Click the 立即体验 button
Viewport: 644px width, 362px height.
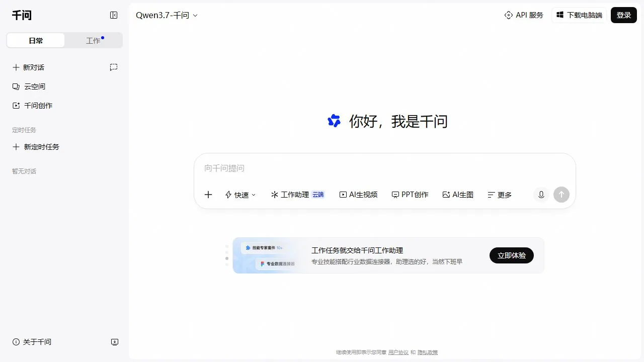[x=512, y=255]
